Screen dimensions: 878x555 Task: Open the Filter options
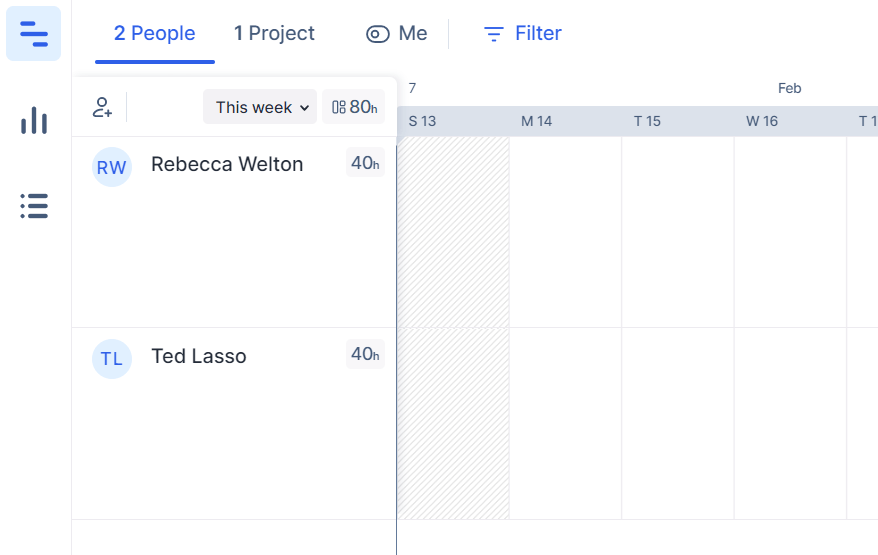[x=522, y=34]
